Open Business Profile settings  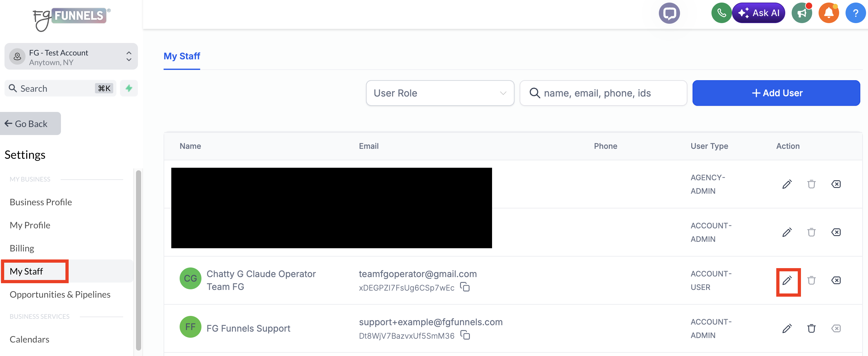(x=41, y=202)
